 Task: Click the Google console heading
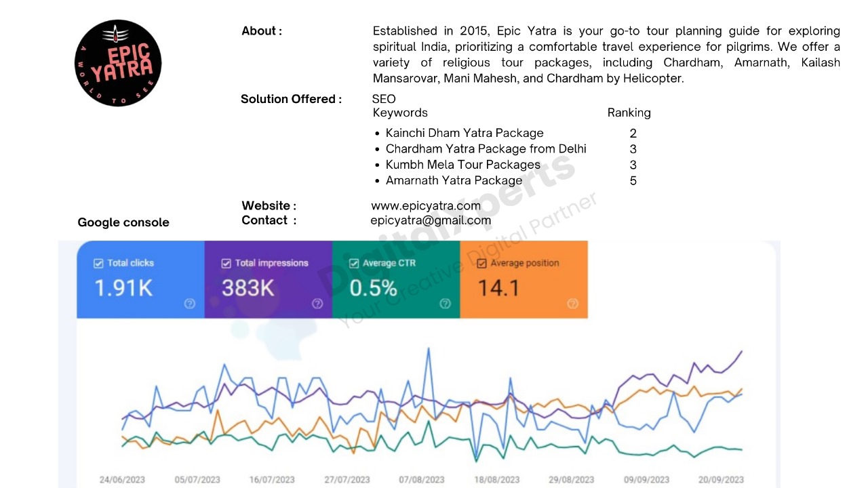pos(123,222)
